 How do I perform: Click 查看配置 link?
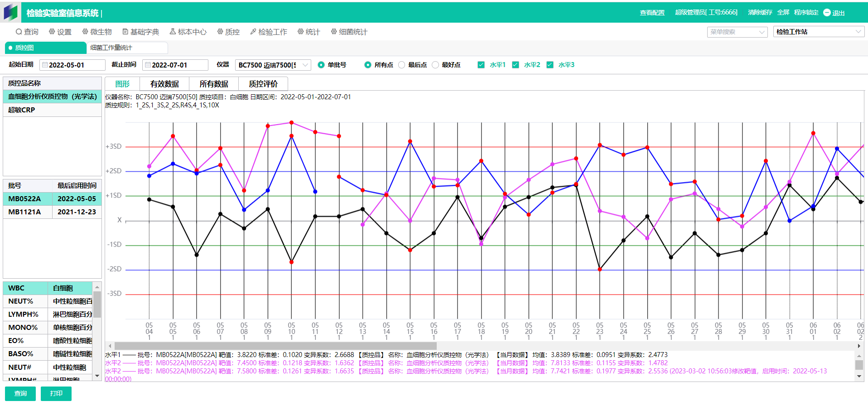coord(652,13)
